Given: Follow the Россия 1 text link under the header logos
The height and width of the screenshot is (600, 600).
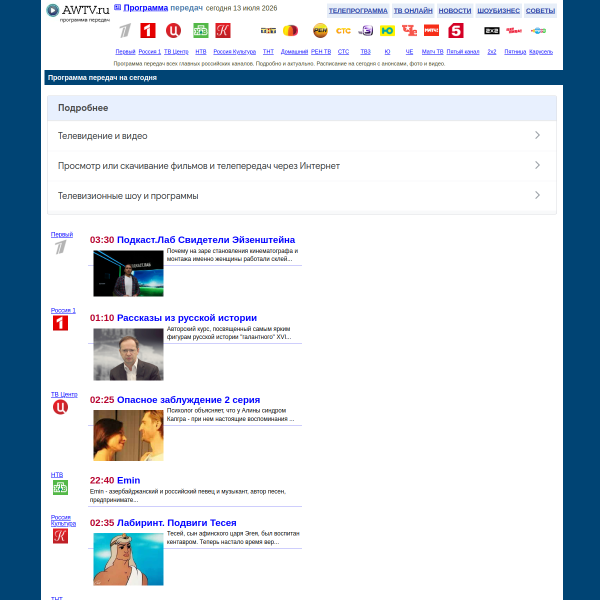Looking at the screenshot, I should (150, 52).
